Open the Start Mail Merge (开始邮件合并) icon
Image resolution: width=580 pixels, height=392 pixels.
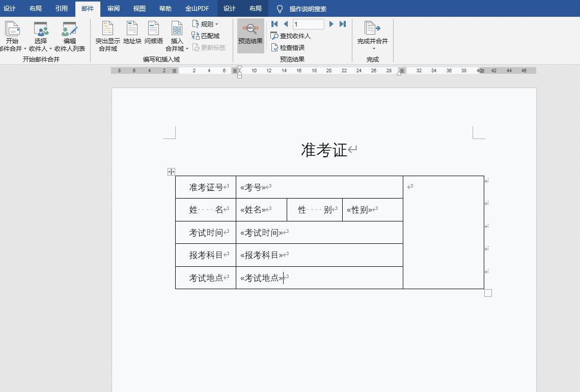point(12,32)
